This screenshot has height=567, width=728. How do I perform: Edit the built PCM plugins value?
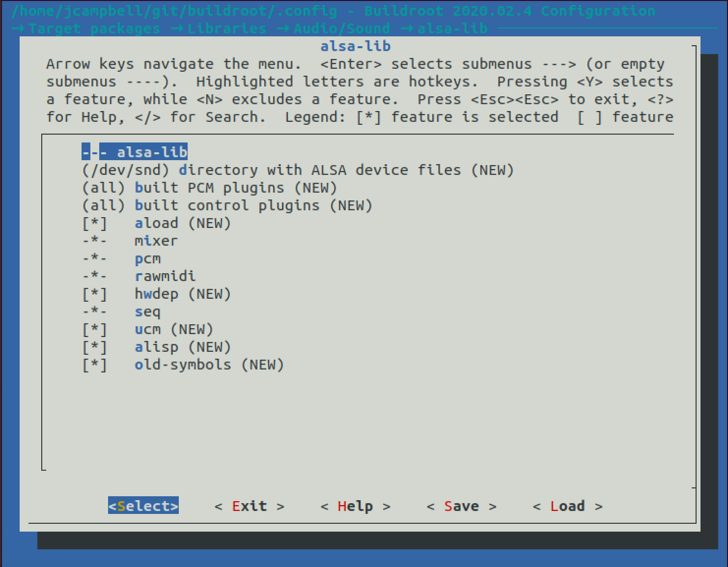click(x=209, y=188)
